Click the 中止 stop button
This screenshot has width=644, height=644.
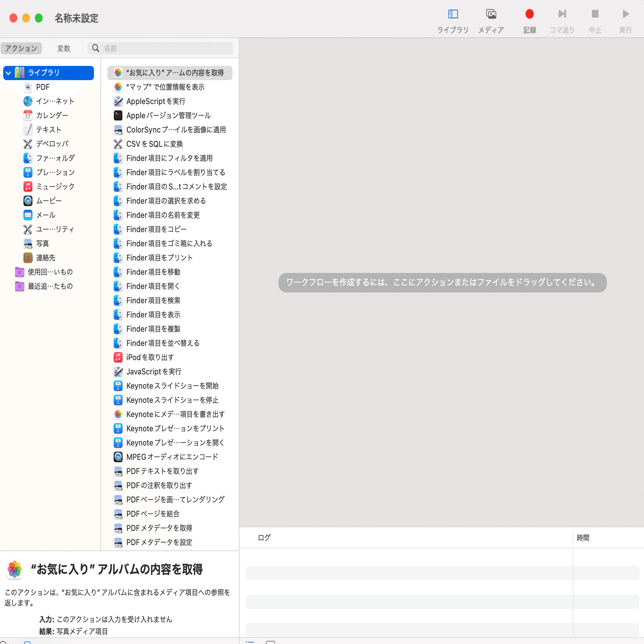coord(595,21)
